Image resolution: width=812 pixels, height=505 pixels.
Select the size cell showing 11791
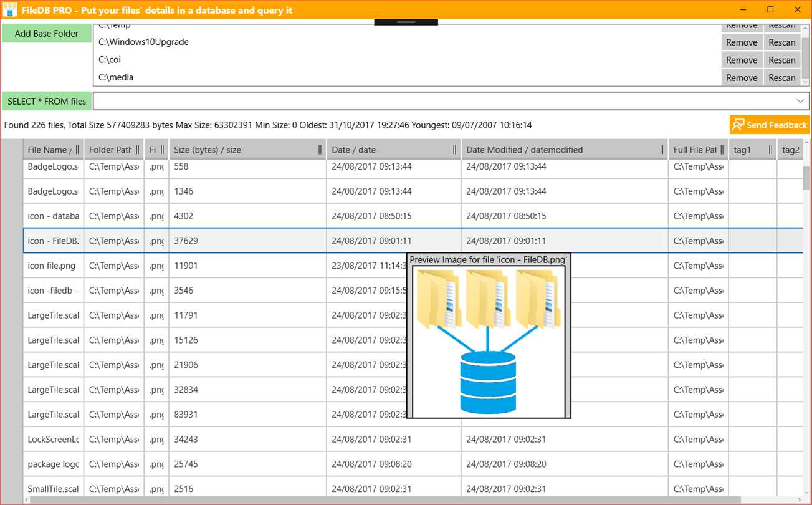[247, 315]
